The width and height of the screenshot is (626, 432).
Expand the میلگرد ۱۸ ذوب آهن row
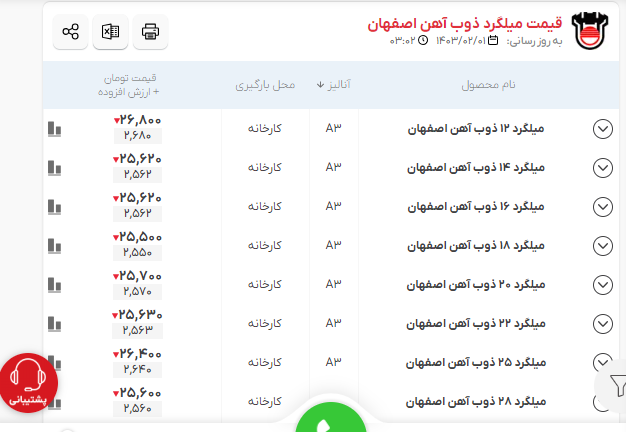point(603,246)
